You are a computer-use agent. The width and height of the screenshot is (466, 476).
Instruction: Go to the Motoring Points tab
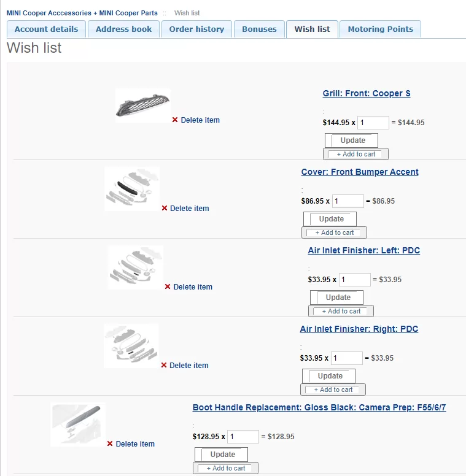tap(380, 29)
